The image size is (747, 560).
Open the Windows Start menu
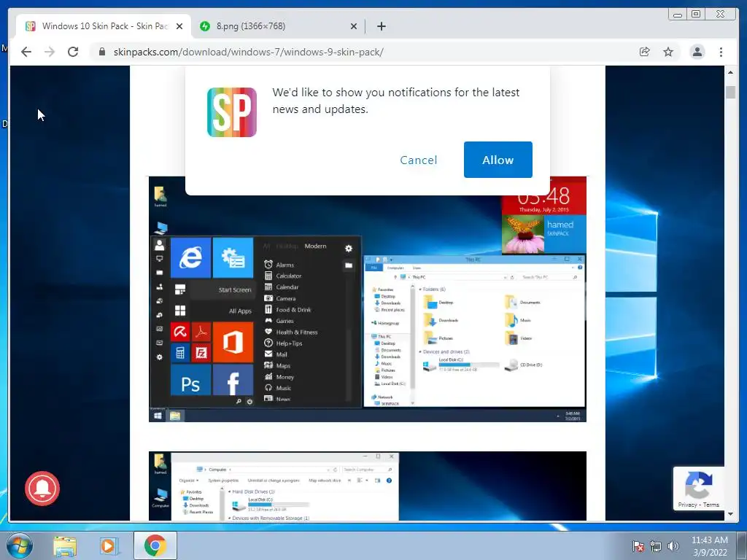point(20,546)
